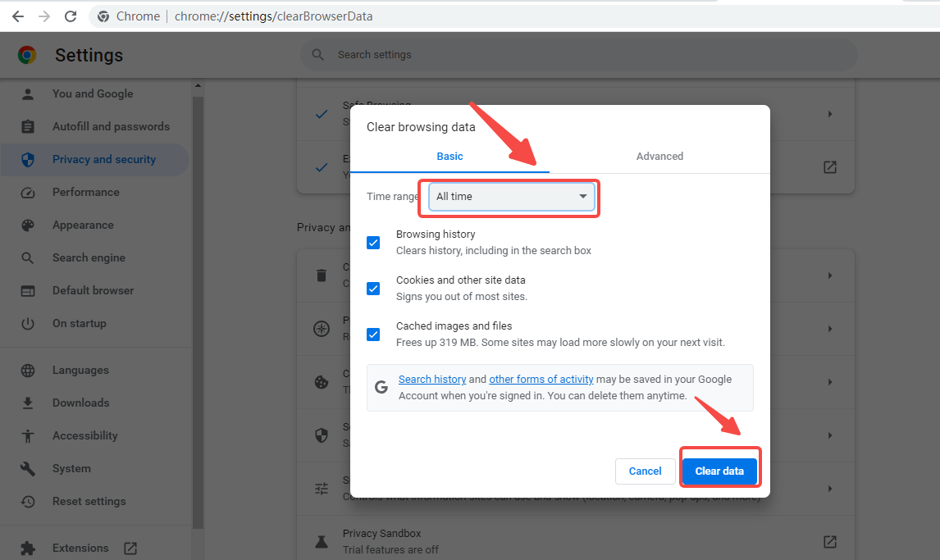940x560 pixels.
Task: Click the Search settings field
Action: (x=578, y=55)
